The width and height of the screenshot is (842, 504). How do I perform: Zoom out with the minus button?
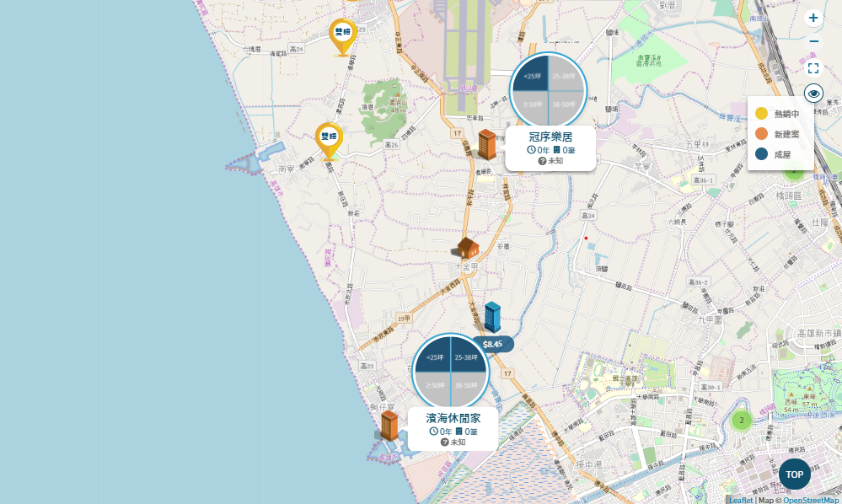tap(813, 42)
